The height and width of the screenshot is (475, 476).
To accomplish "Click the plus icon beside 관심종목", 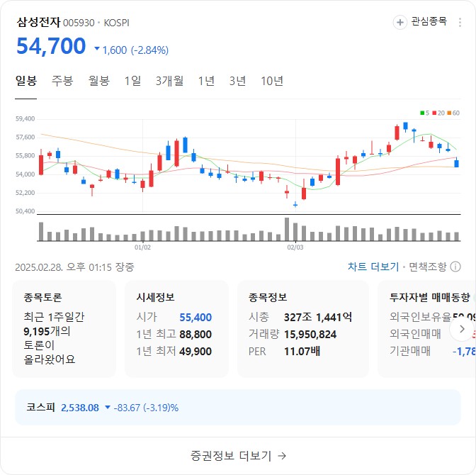I will point(400,23).
